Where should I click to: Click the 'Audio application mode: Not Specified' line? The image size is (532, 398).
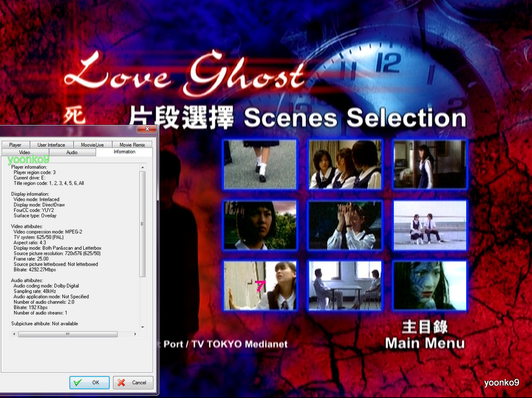coord(51,297)
